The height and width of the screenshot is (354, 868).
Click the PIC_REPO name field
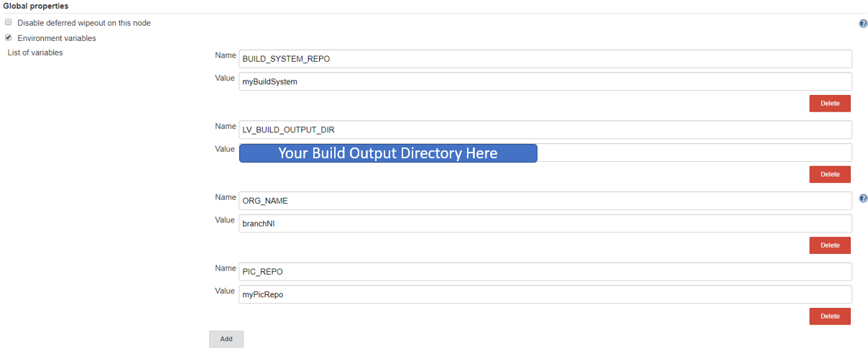[x=545, y=272]
